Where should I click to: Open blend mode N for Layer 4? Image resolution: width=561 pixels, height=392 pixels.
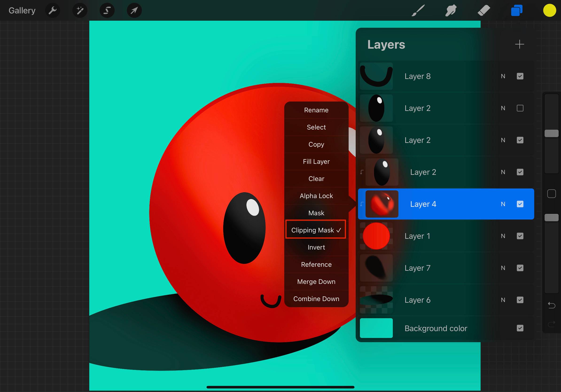click(x=503, y=204)
